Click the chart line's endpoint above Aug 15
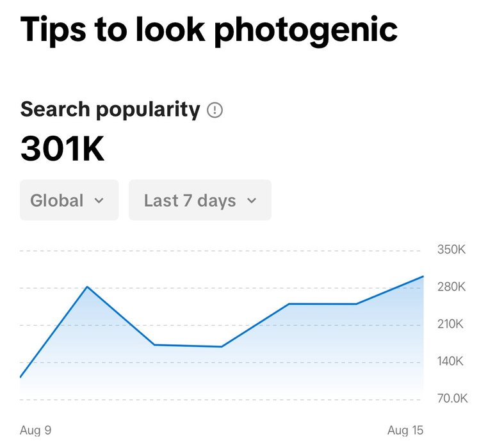 pos(423,276)
